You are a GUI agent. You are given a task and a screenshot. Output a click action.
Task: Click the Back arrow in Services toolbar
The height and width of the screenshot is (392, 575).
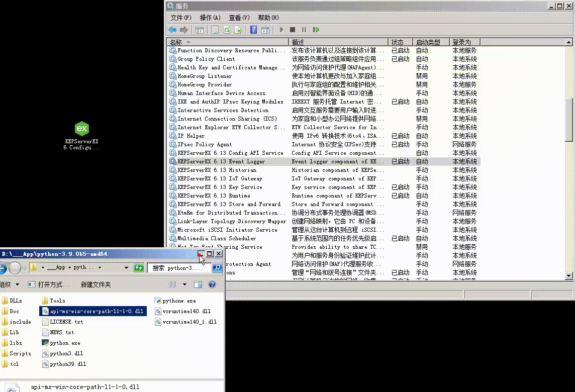[172, 30]
